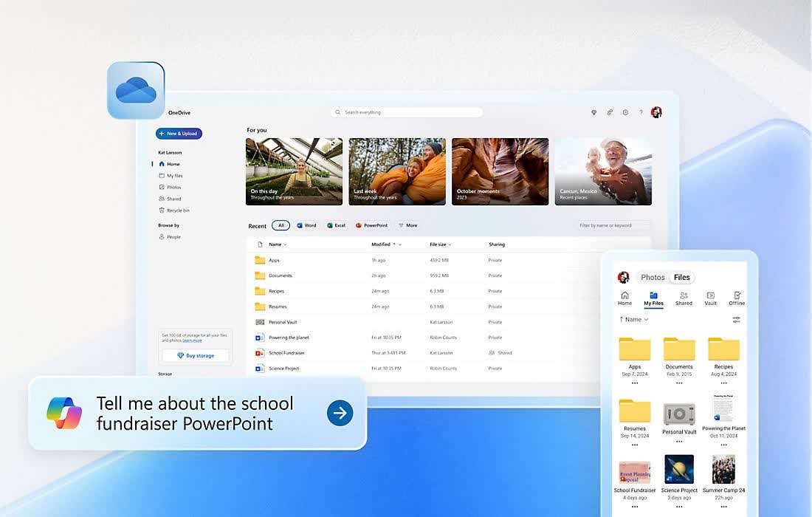Open the Last week photo card

pyautogui.click(x=397, y=171)
